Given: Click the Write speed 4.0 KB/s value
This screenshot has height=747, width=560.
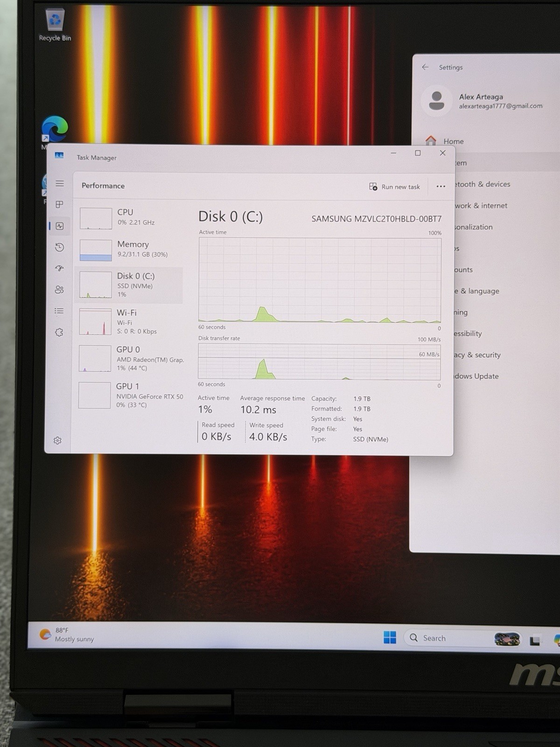Looking at the screenshot, I should (268, 437).
